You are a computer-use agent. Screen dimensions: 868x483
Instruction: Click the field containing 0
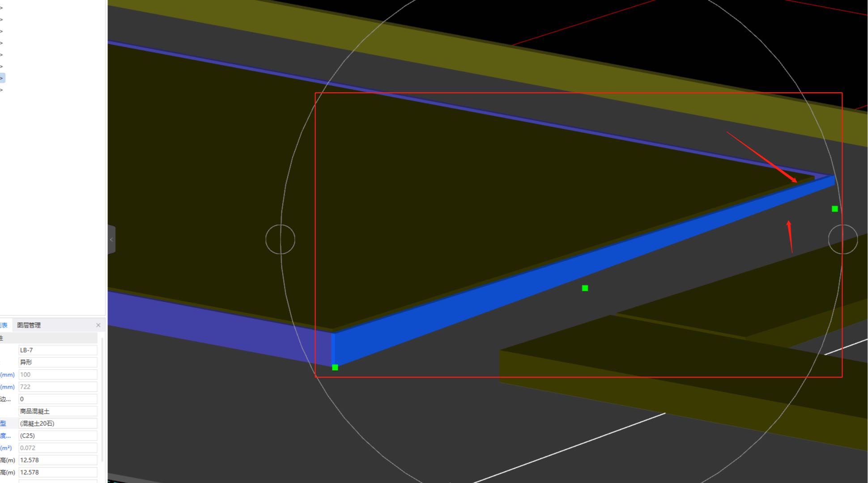coord(58,399)
